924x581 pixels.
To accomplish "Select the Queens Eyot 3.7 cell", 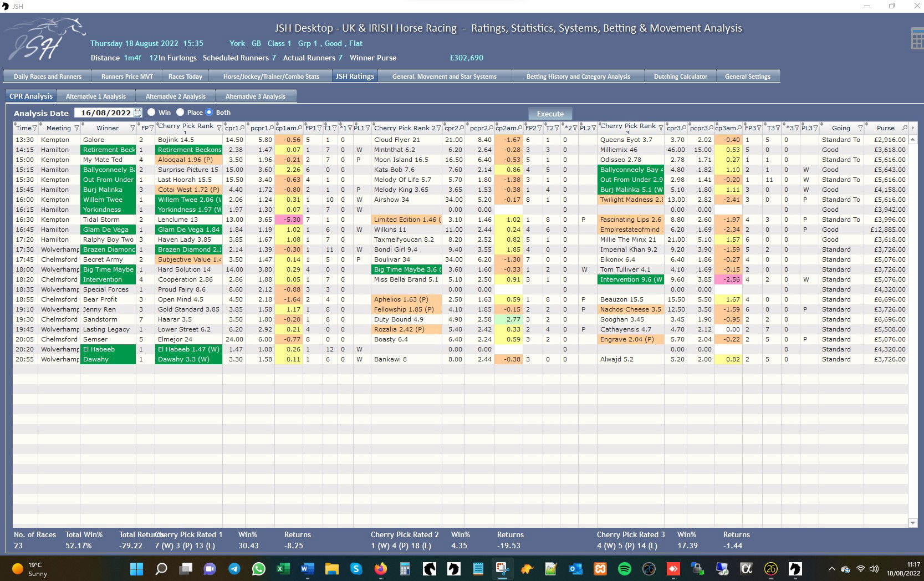I will coord(631,140).
